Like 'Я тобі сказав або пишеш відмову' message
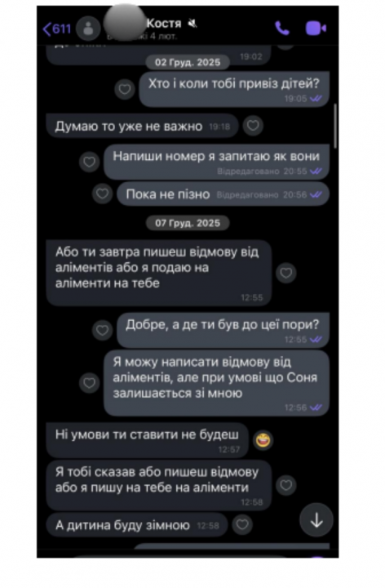Viewport: 385px width, 588px height. (286, 485)
